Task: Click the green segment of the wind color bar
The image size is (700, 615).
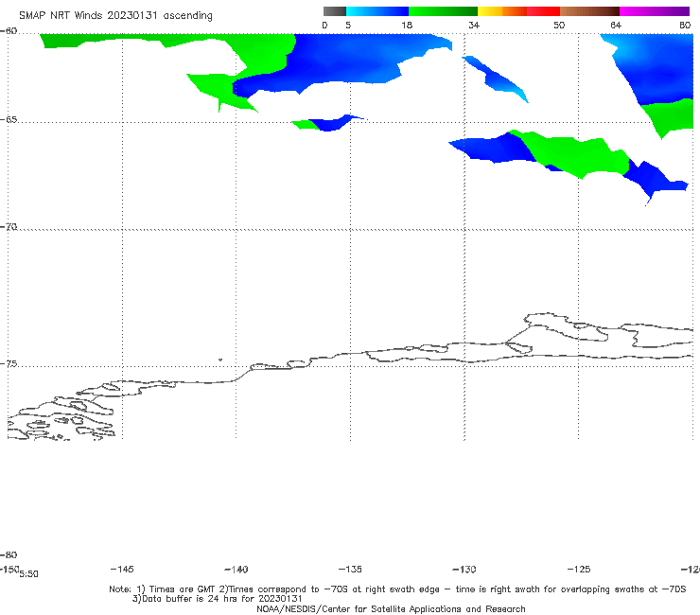Action: [x=443, y=11]
